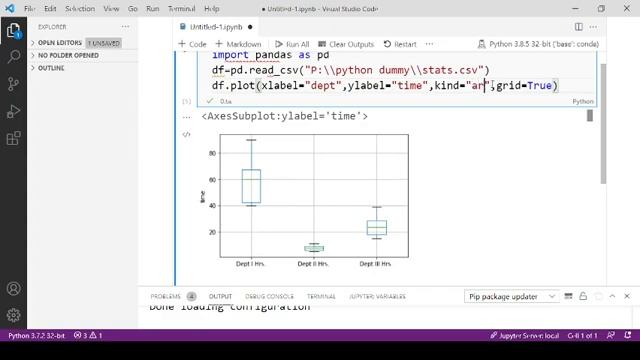The height and width of the screenshot is (360, 640).
Task: Click the editor vertical scrollbar thumb
Action: click(x=603, y=124)
